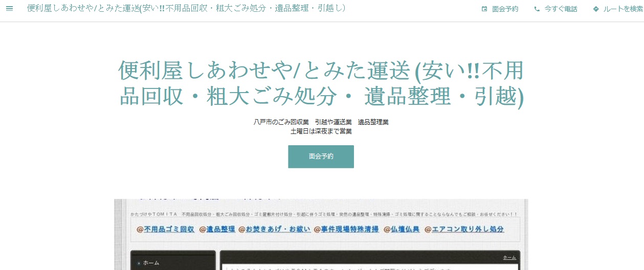Viewport: 644px width, 270px height.
Task: Click the calendar icon beside 面会予約
Action: pyautogui.click(x=484, y=9)
